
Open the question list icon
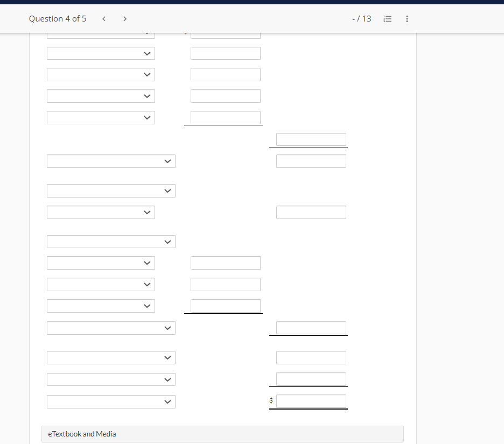(x=387, y=19)
